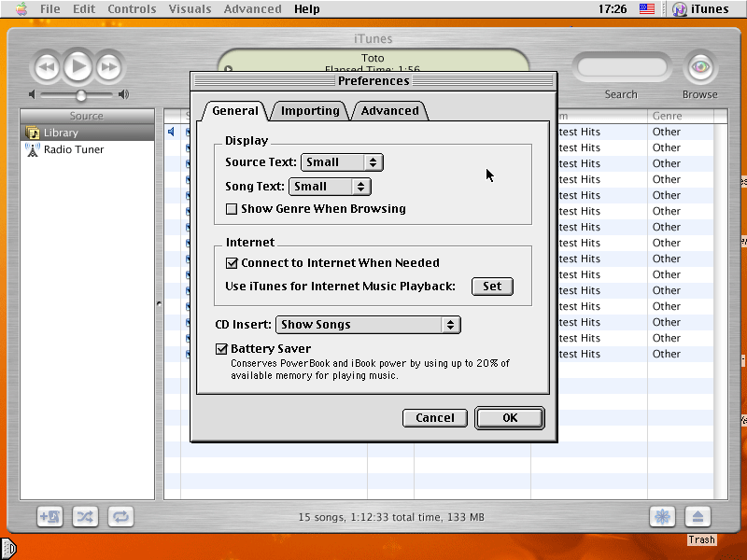Click the Source column header
The image size is (747, 560).
(87, 116)
